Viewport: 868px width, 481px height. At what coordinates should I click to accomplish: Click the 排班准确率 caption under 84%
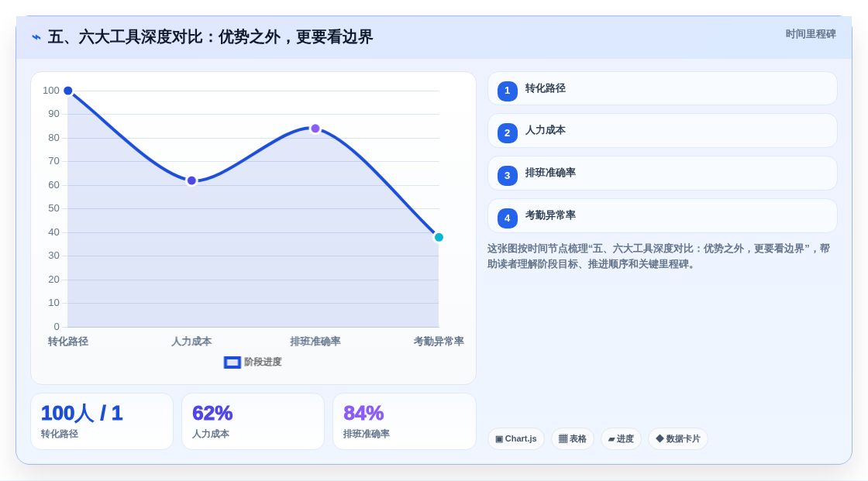[366, 434]
